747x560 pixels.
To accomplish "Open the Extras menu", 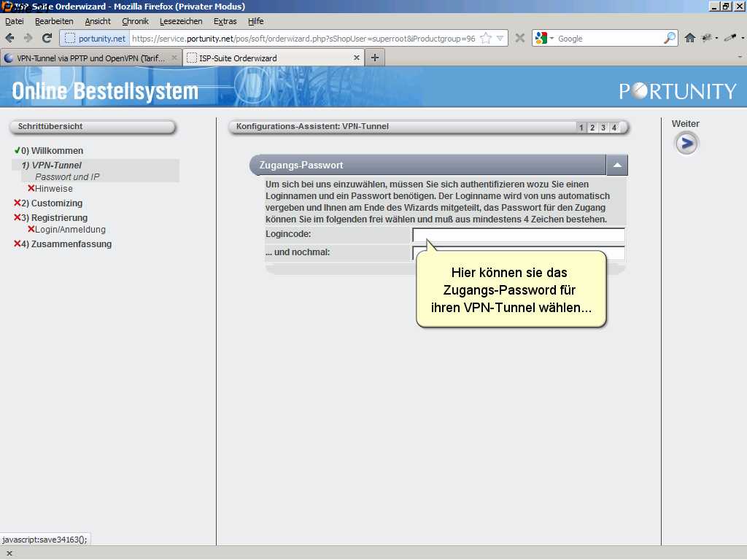I will (225, 21).
